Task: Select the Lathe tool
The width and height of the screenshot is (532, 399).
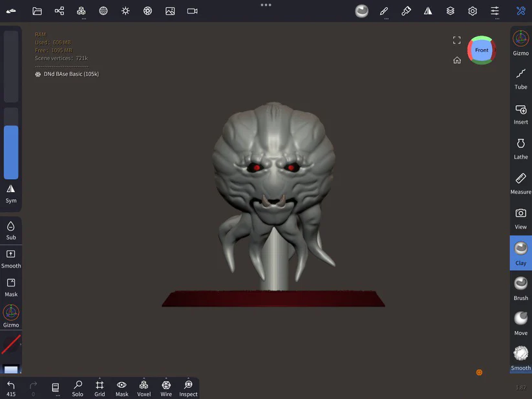Action: click(x=521, y=149)
